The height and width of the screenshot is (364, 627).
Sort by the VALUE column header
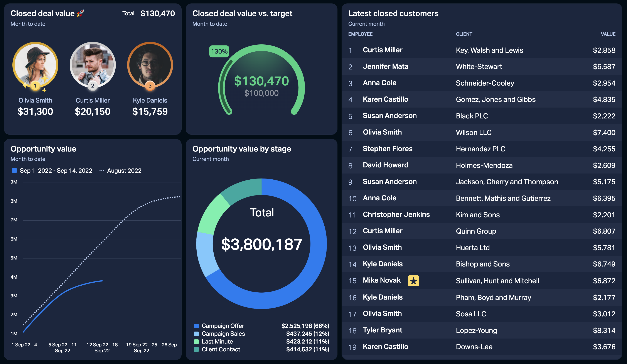point(608,34)
